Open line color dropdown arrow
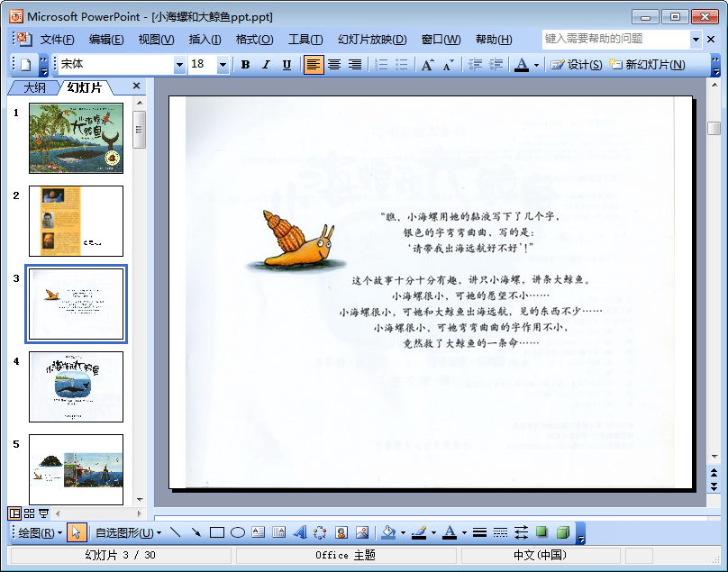 (433, 533)
